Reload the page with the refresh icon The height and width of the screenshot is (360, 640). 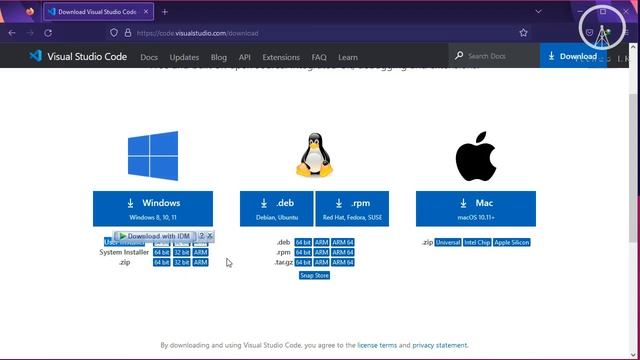(x=48, y=33)
